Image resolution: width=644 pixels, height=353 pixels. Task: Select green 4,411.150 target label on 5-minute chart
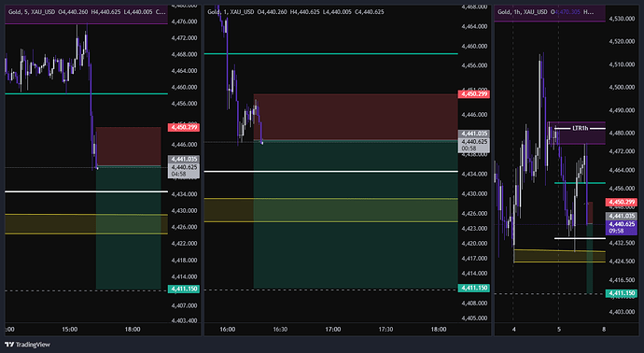[x=184, y=289]
